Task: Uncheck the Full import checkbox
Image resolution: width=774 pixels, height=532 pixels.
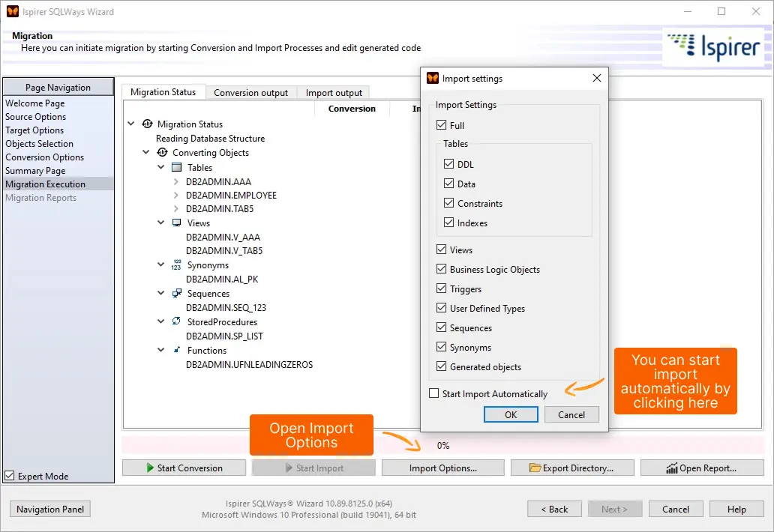Action: pos(441,124)
